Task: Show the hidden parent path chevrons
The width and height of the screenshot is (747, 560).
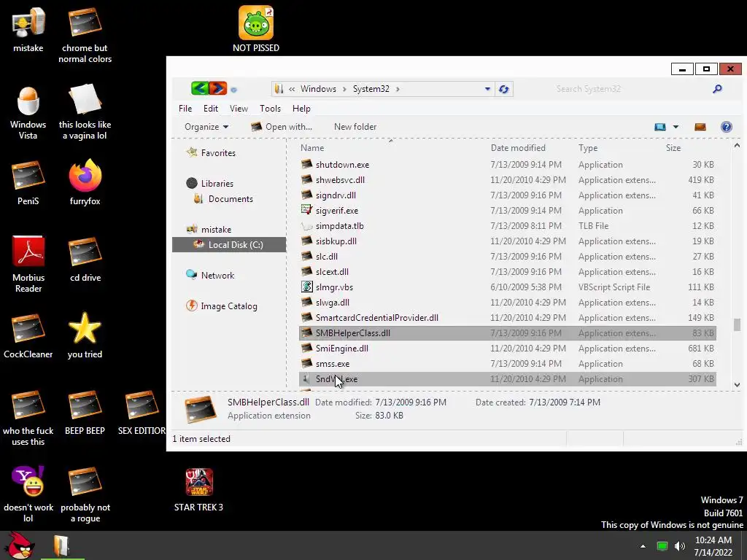Action: click(x=292, y=89)
